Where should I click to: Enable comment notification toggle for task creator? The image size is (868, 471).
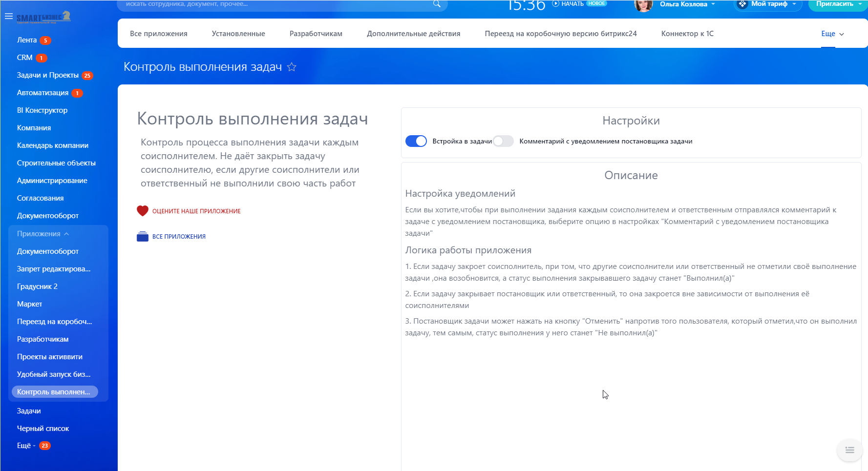pos(503,141)
